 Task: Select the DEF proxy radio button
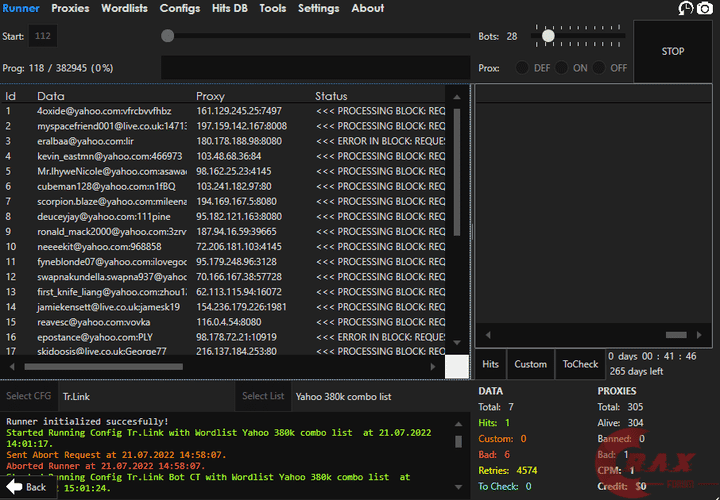tap(521, 68)
